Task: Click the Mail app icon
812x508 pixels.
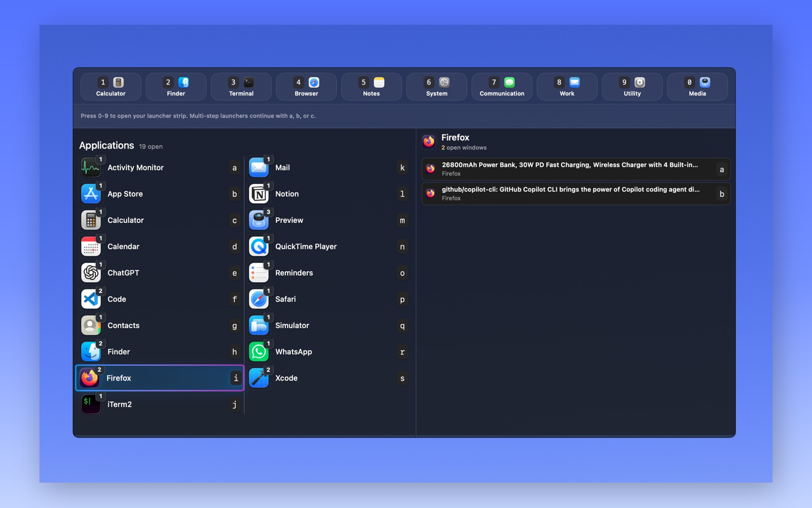Action: [x=259, y=168]
